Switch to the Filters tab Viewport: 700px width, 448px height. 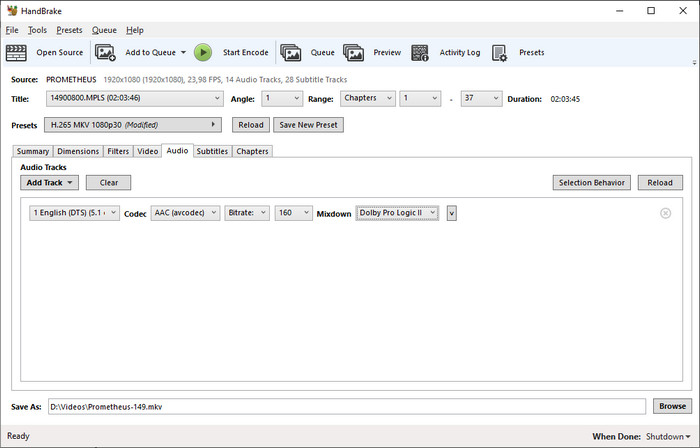click(x=118, y=151)
